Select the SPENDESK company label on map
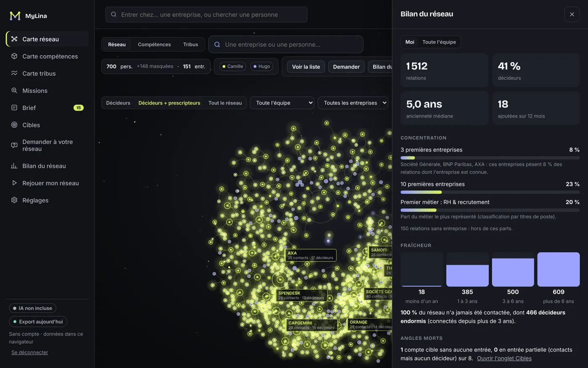Screen dimensions: 588x368 coord(301,295)
